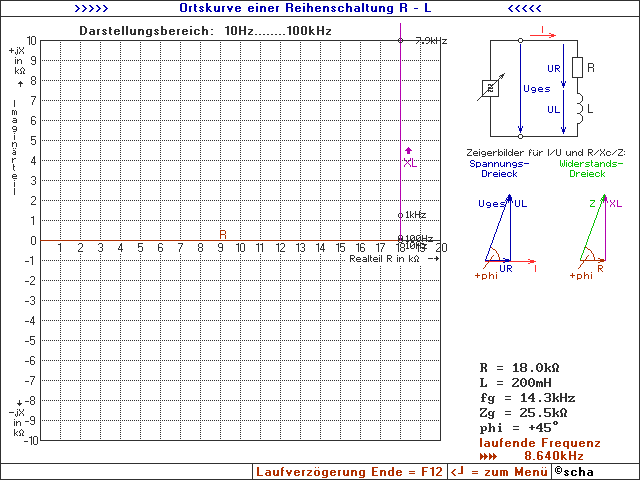
Task: Click the R = 18.0kΩ value
Action: 523,367
